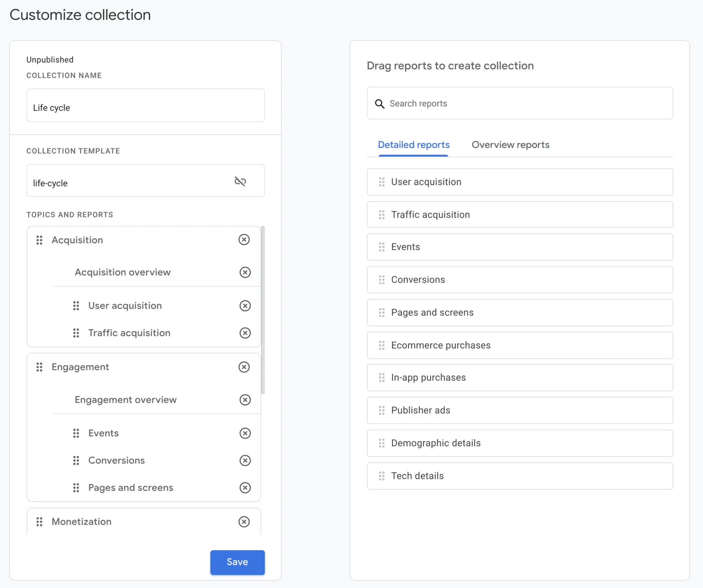The width and height of the screenshot is (703, 588).
Task: Click the Engagement overview row text
Action: 126,400
